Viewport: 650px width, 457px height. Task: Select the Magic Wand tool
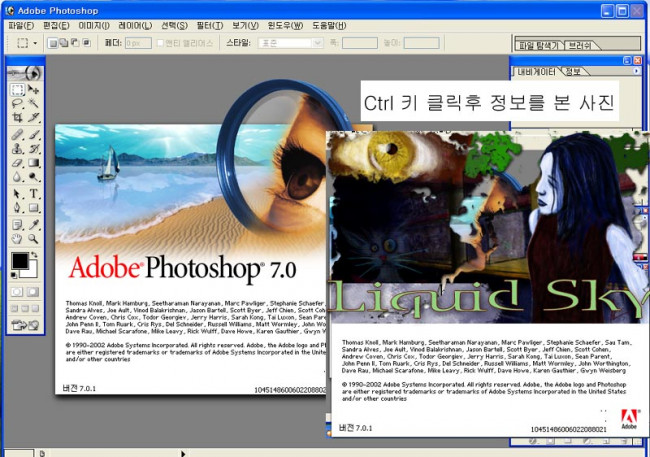[x=35, y=103]
